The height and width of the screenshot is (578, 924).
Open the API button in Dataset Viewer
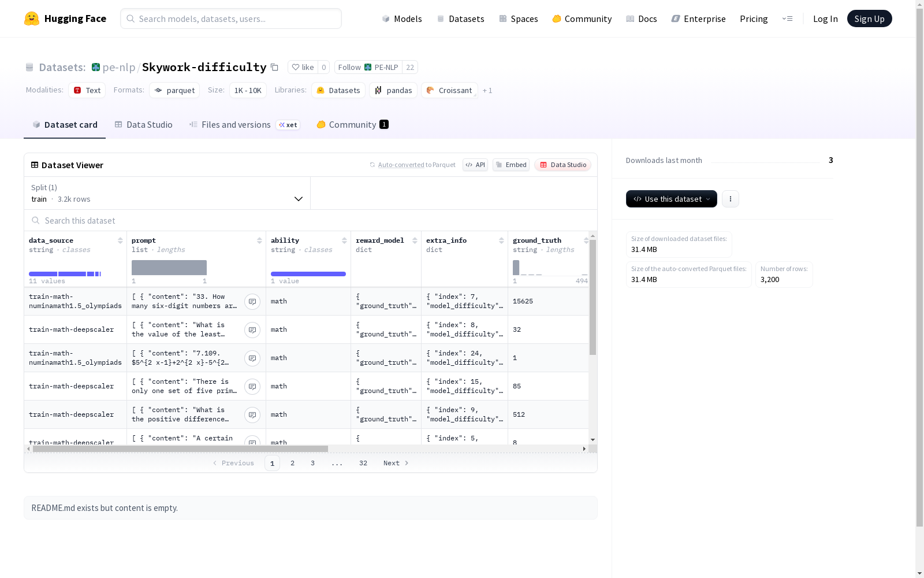pos(475,165)
